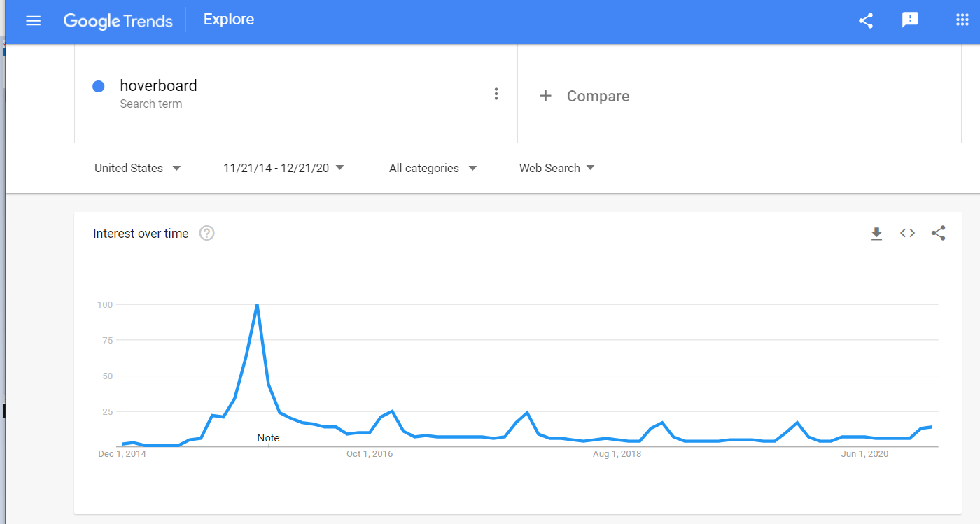
Task: Click the plus icon beside Compare
Action: point(546,96)
